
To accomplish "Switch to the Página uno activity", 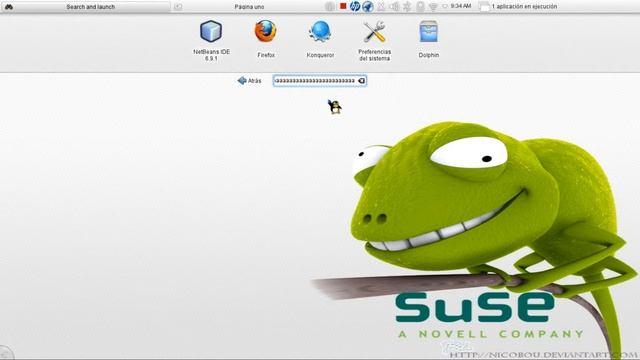I will [249, 7].
